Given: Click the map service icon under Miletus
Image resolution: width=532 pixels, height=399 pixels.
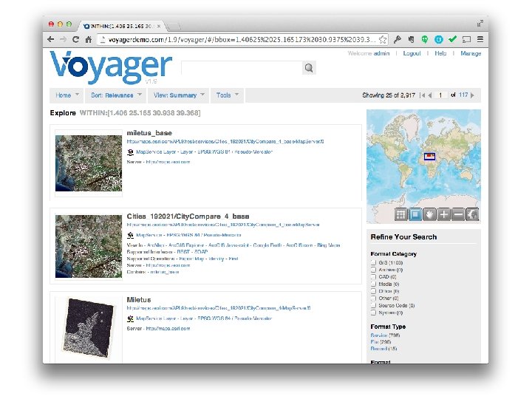Looking at the screenshot, I should click(x=130, y=318).
